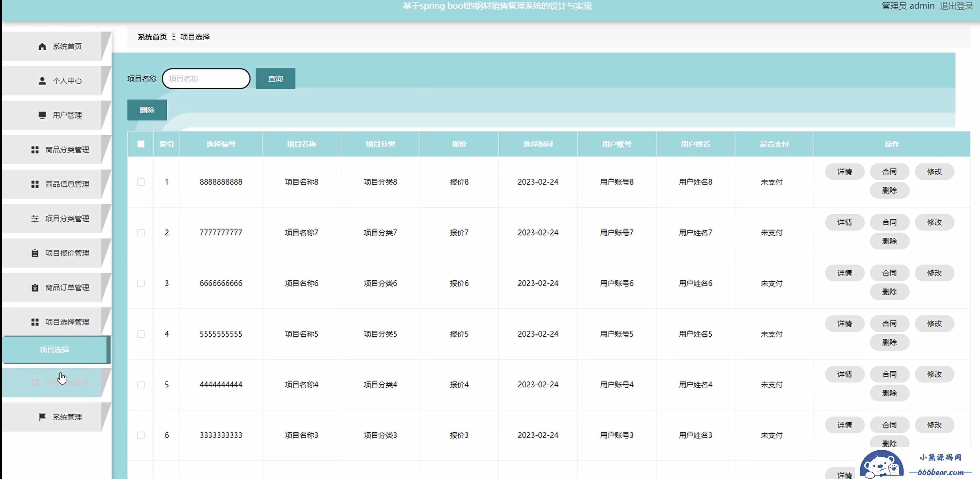Click 退出登录 in the top bar

(x=956, y=6)
